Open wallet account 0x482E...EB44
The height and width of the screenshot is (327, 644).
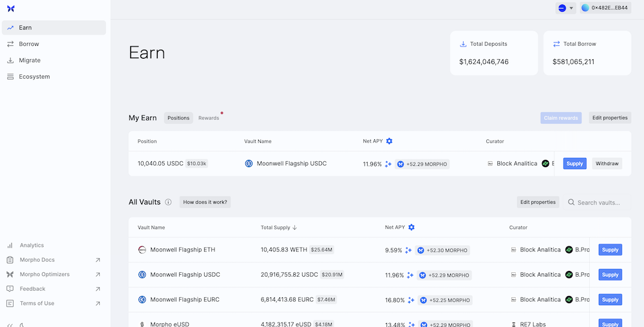pos(605,8)
